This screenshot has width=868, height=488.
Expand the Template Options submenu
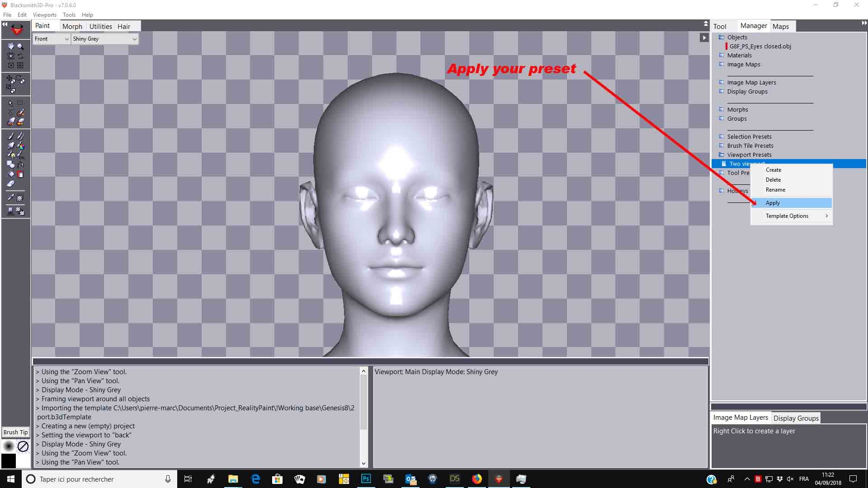[792, 216]
